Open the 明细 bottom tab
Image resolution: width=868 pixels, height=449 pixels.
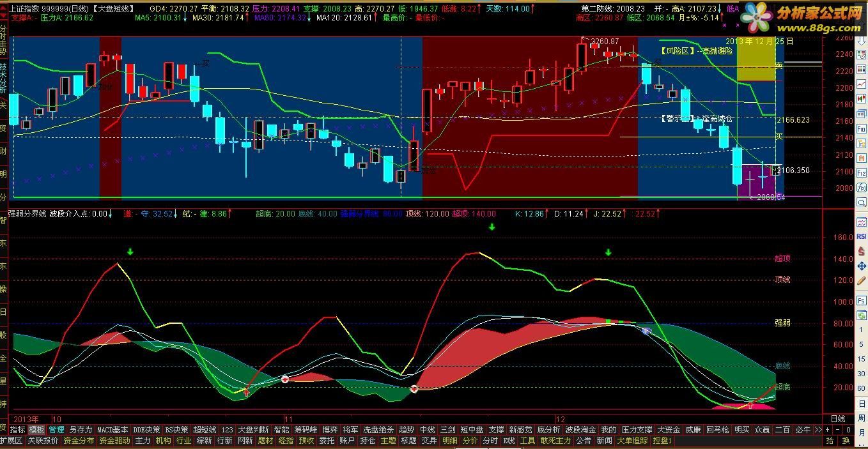tap(450, 441)
